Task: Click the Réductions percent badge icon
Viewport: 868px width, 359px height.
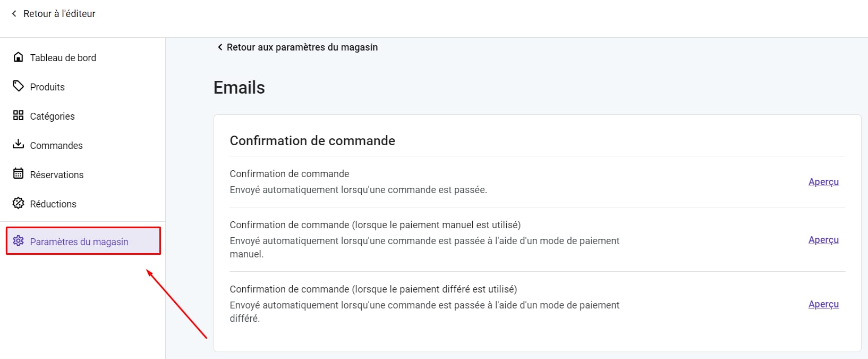Action: [x=18, y=203]
